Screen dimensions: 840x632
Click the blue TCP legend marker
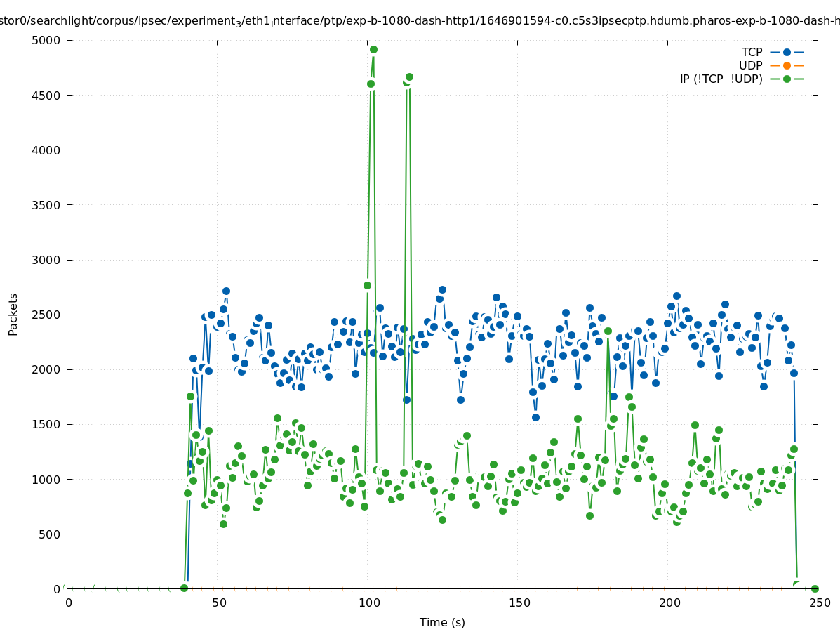pyautogui.click(x=787, y=52)
